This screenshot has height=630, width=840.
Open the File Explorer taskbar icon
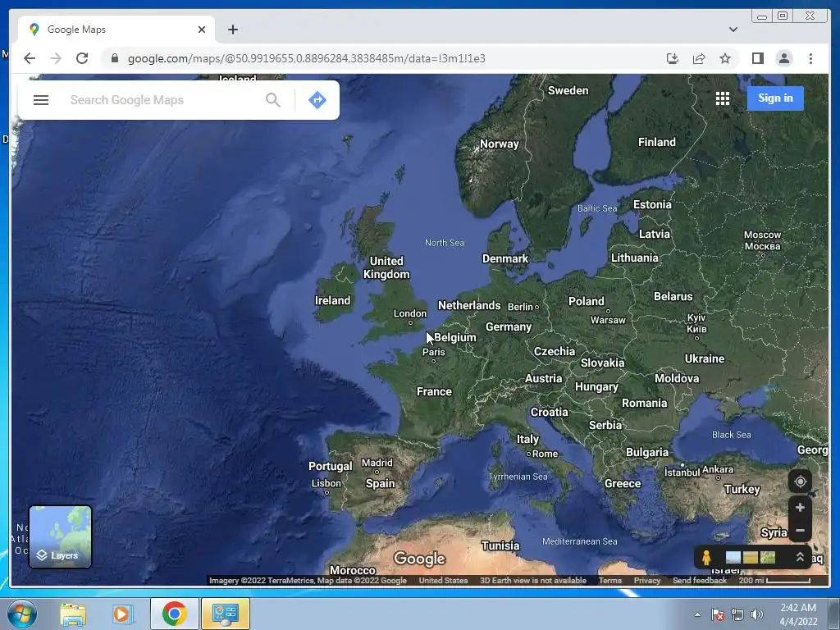73,614
